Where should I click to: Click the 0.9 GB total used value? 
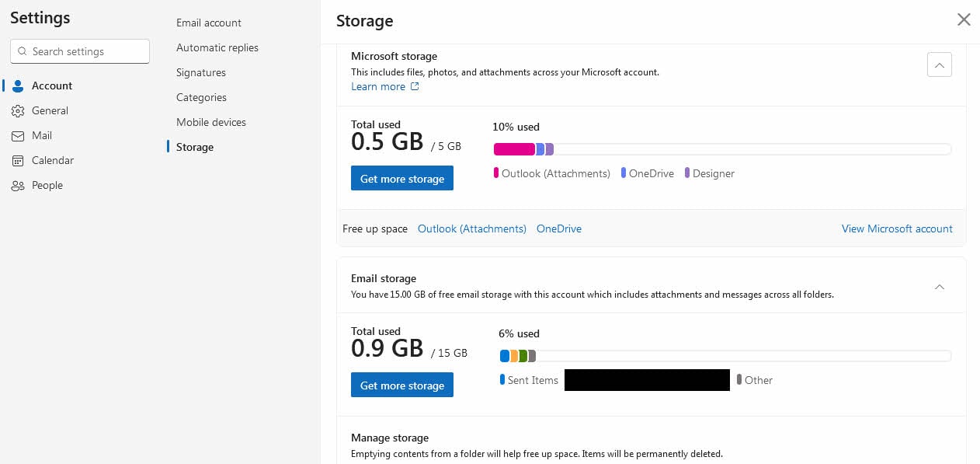tap(387, 348)
